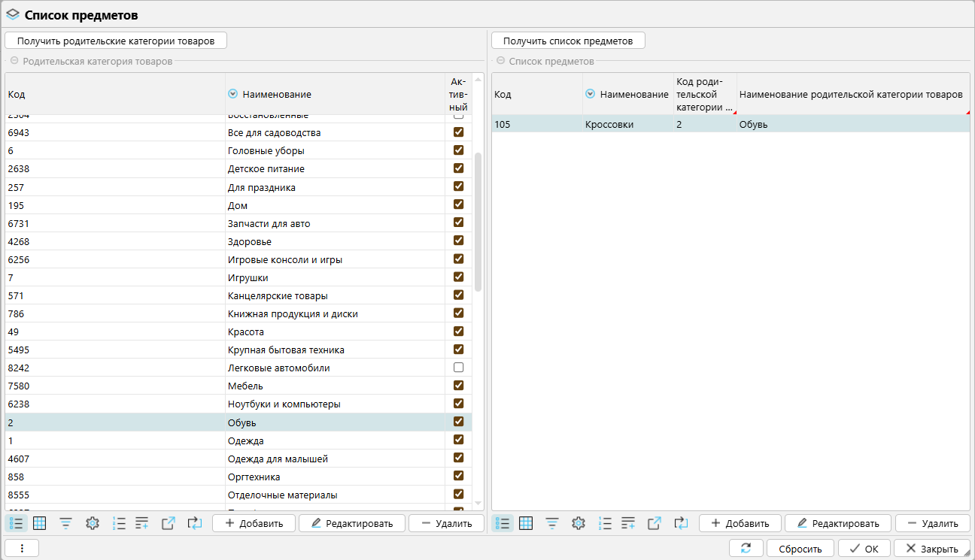Open sort dropdown on right Наименование column
This screenshot has height=560, width=975.
point(590,94)
